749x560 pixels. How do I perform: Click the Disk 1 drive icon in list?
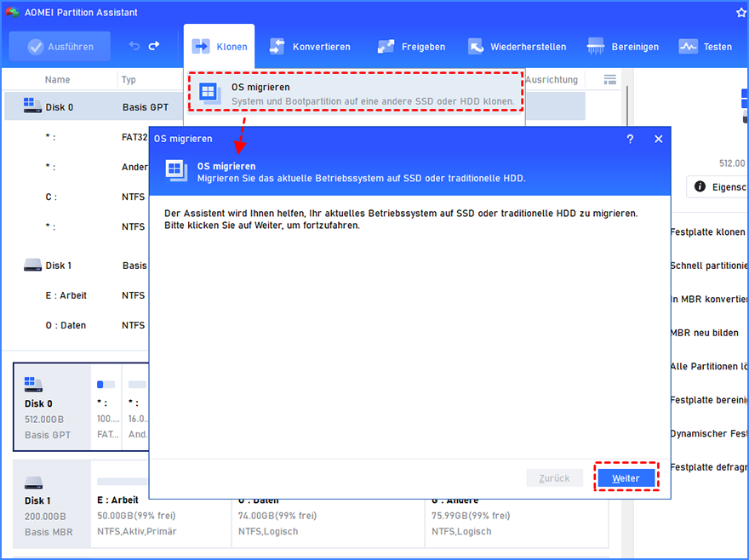32,265
